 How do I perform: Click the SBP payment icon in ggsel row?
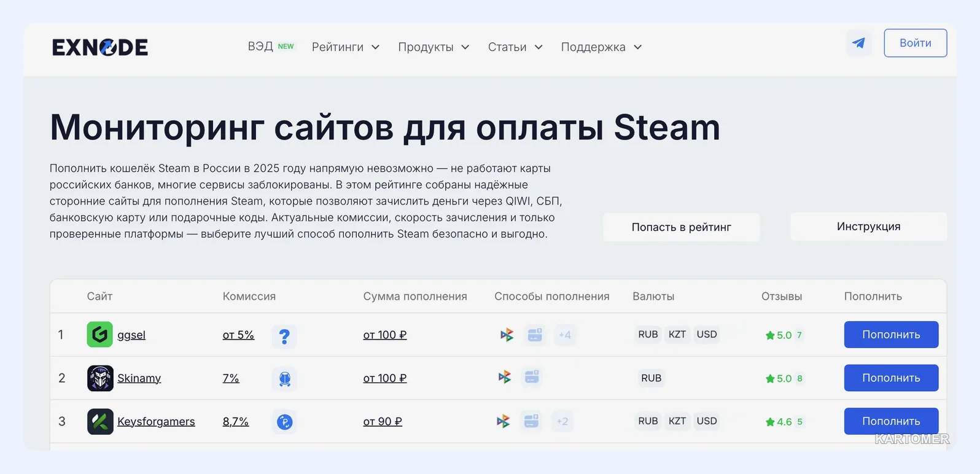(x=507, y=335)
